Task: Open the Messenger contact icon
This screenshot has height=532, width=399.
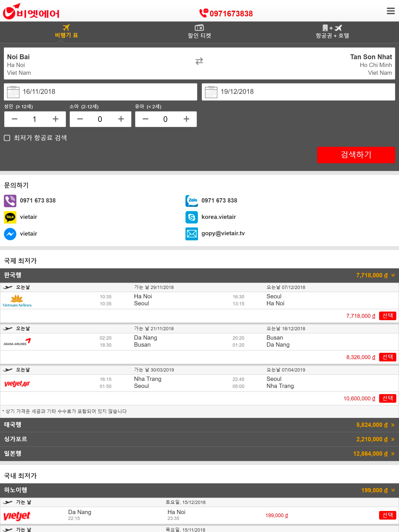Action: (10, 234)
